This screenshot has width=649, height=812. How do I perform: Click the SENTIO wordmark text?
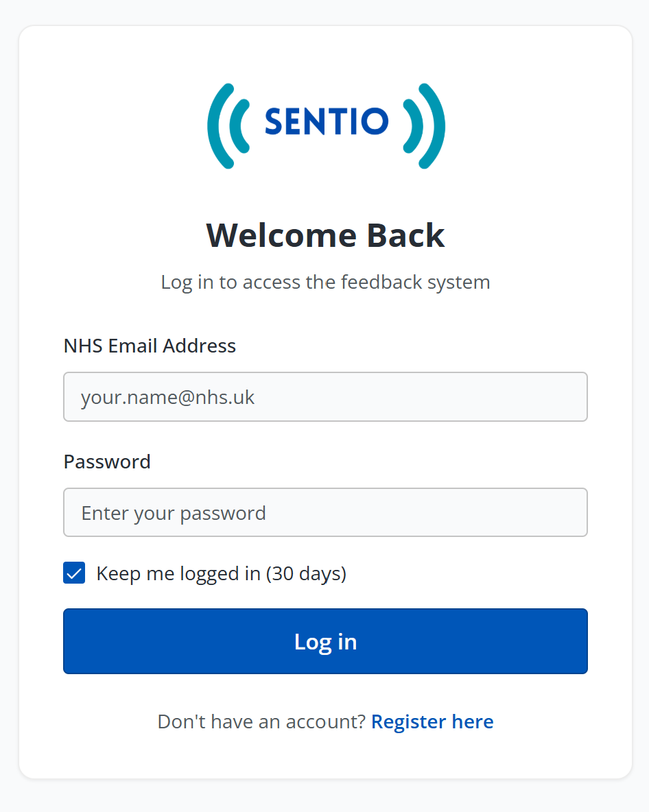coord(326,122)
